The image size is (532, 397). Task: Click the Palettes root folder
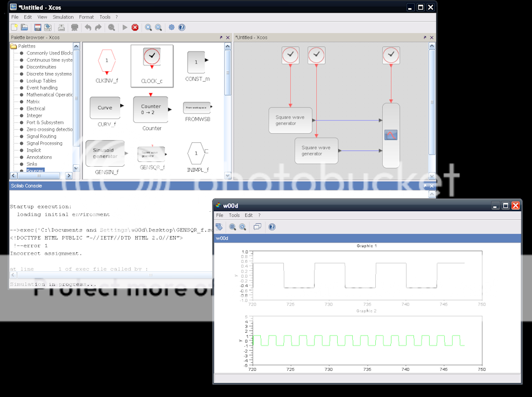pos(23,46)
